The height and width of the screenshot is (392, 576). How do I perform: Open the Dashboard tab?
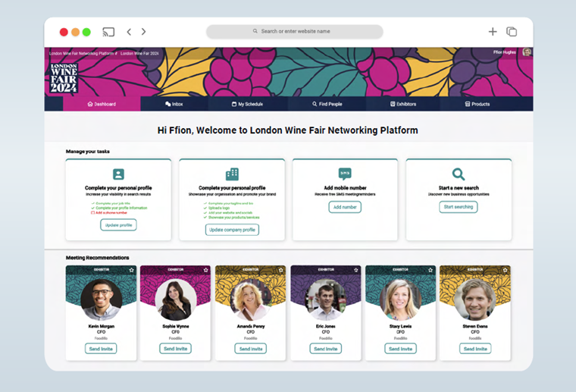coord(102,104)
